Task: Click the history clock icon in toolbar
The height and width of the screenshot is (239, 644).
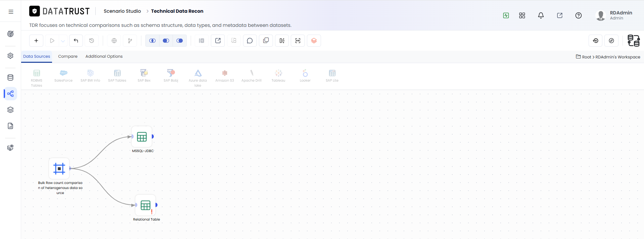Action: 92,41
